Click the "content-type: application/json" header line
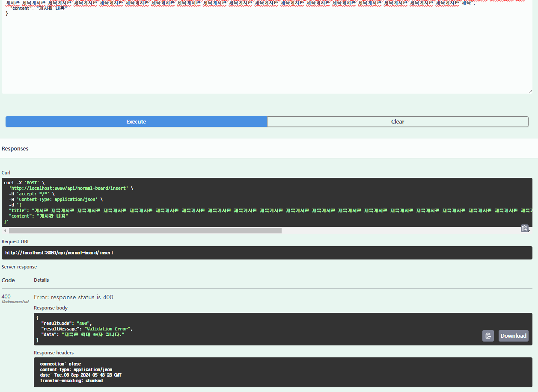538x392 pixels. (x=76, y=369)
